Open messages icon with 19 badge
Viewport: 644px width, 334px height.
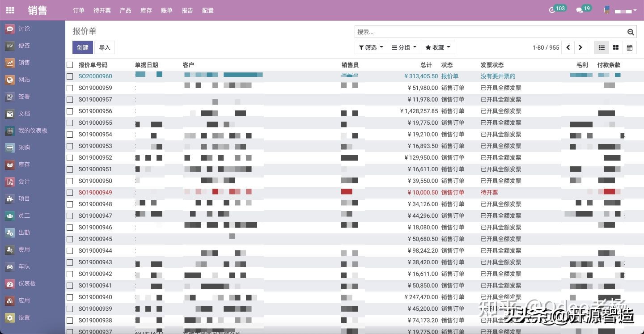584,9
